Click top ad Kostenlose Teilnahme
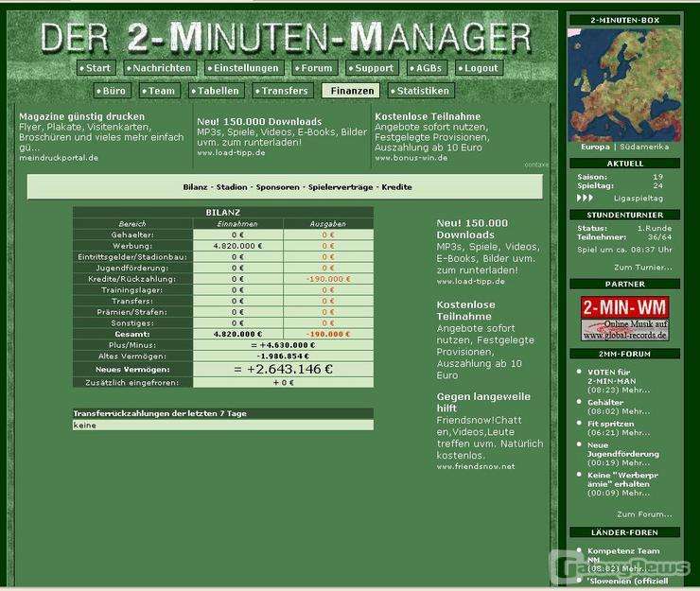The height and width of the screenshot is (591, 700). (428, 116)
